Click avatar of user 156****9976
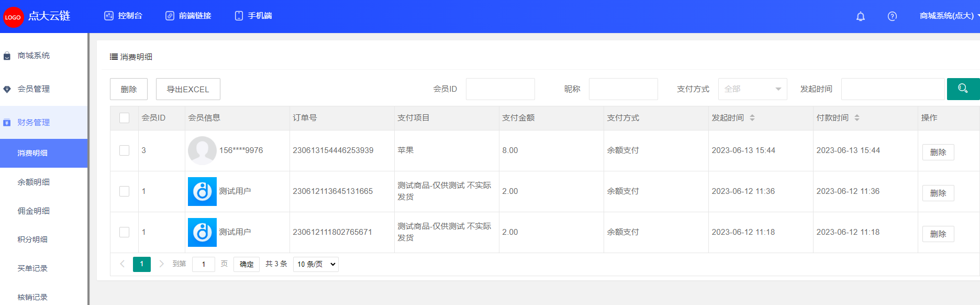This screenshot has height=305, width=980. (202, 150)
